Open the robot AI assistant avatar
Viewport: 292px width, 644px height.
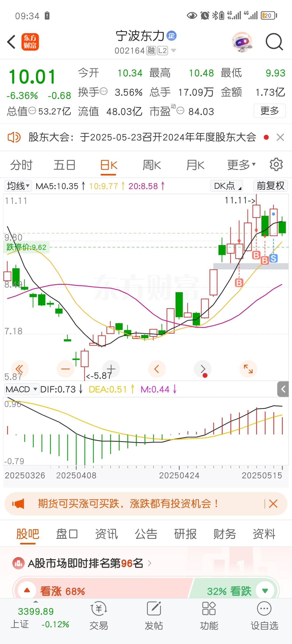pos(242,42)
